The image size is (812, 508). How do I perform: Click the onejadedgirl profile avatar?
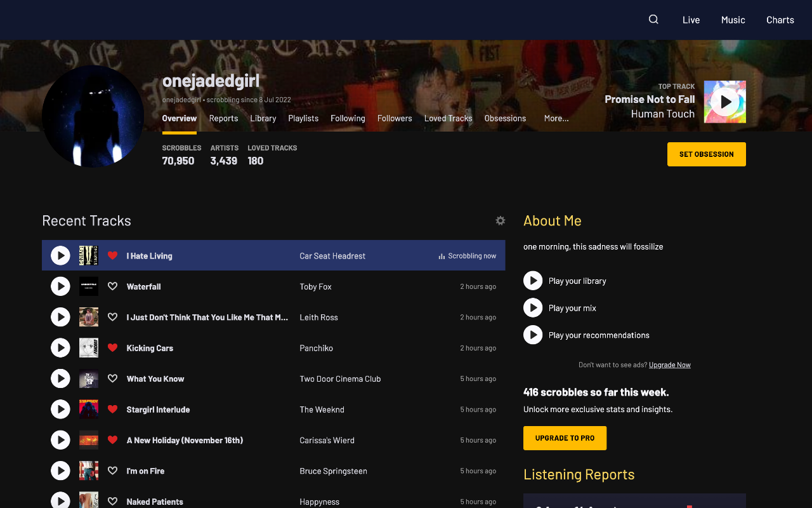coord(93,116)
